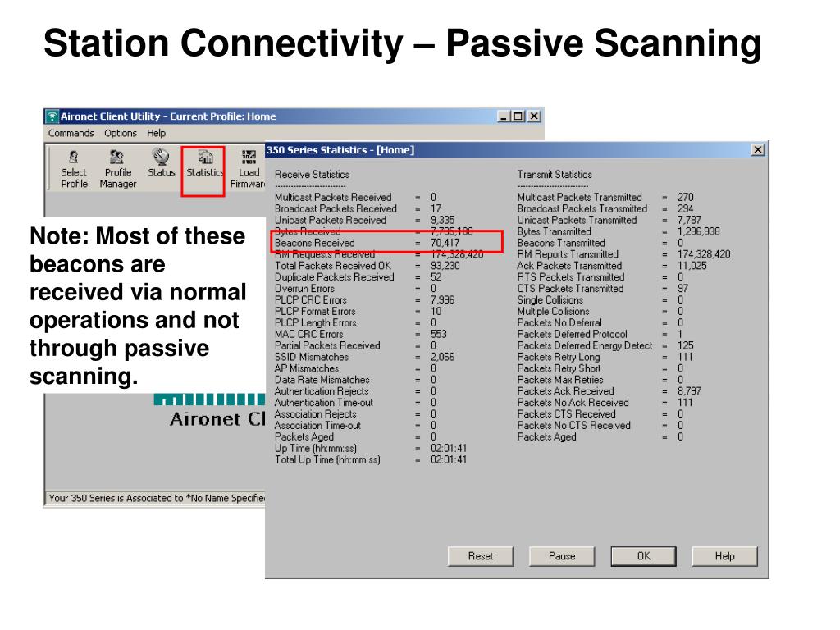Screen dimensions: 840x630
Task: Select the RM Reports Transmitted label
Action: [x=568, y=254]
